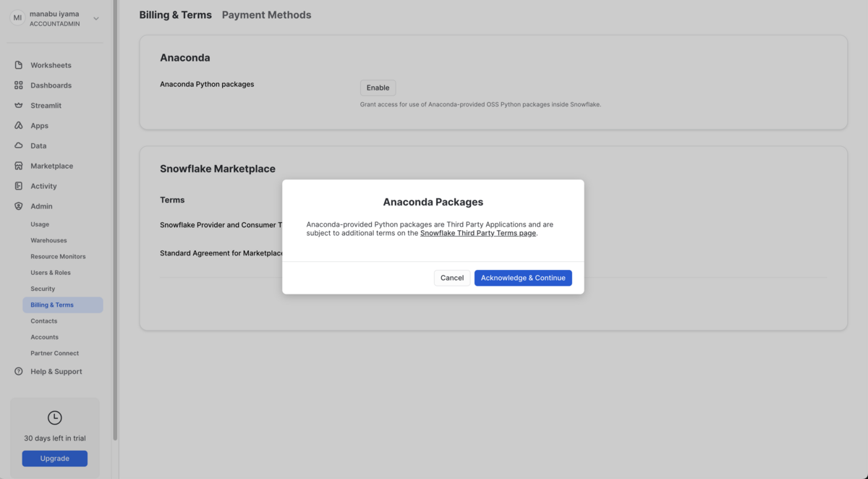This screenshot has width=868, height=479.
Task: Click the ACCOUNTADMIN role label
Action: tap(55, 24)
